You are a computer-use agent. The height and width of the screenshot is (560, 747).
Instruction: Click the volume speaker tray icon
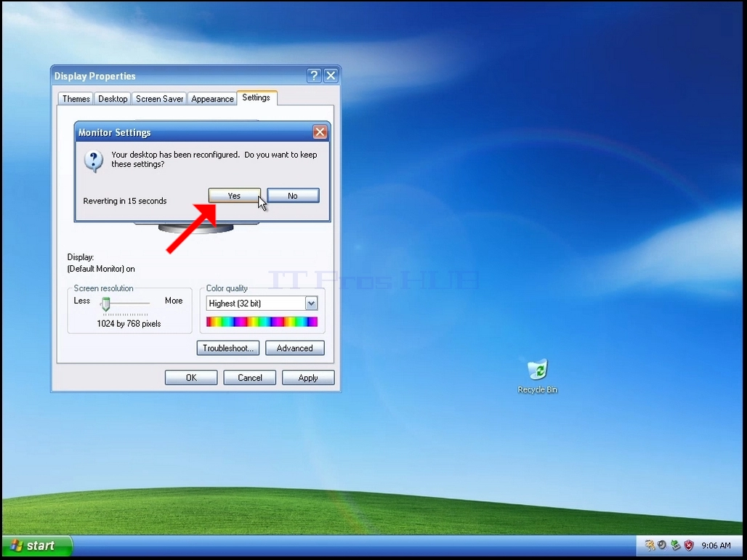pos(662,545)
